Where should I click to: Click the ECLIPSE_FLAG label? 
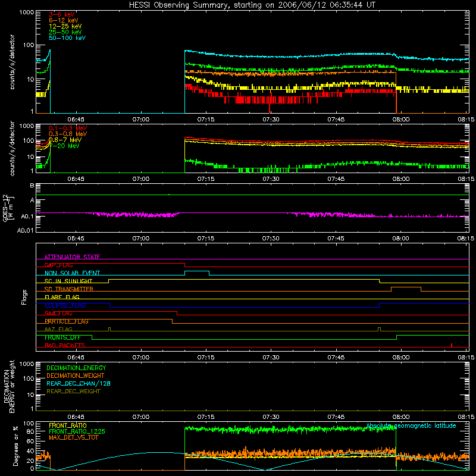(65, 305)
